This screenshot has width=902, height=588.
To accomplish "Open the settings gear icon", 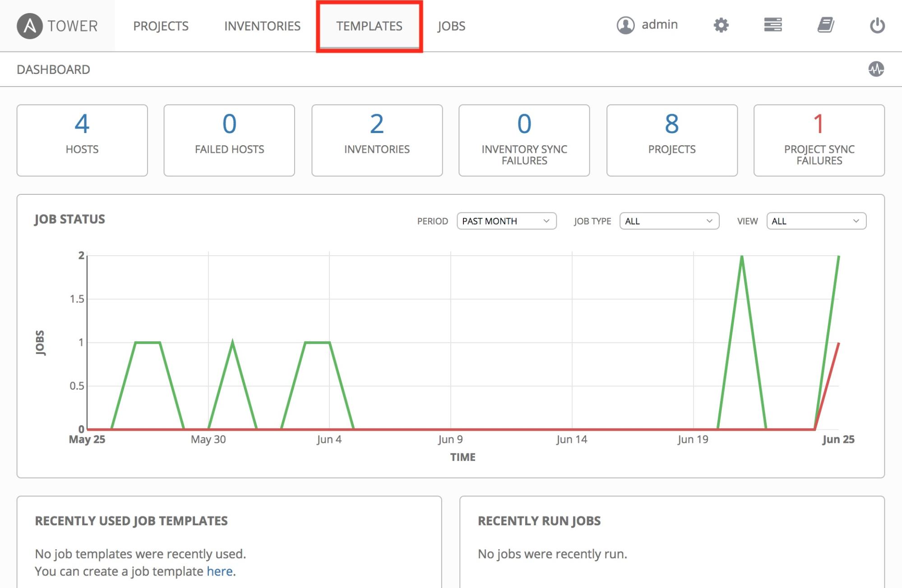I will [x=721, y=25].
